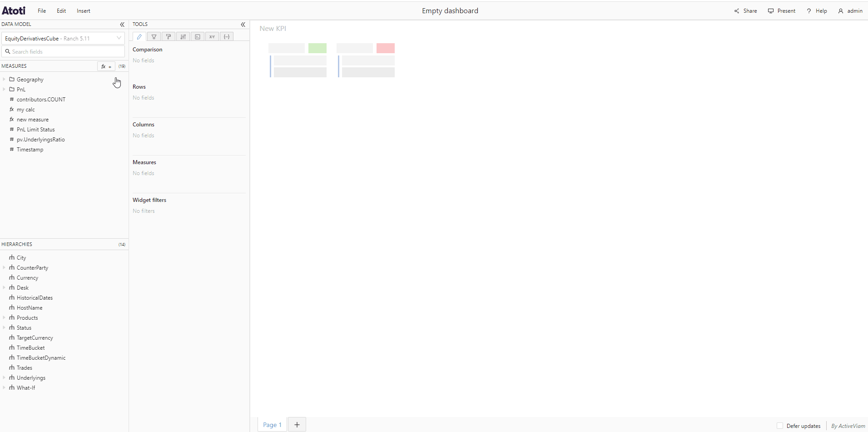
Task: Click the Share button
Action: (746, 11)
